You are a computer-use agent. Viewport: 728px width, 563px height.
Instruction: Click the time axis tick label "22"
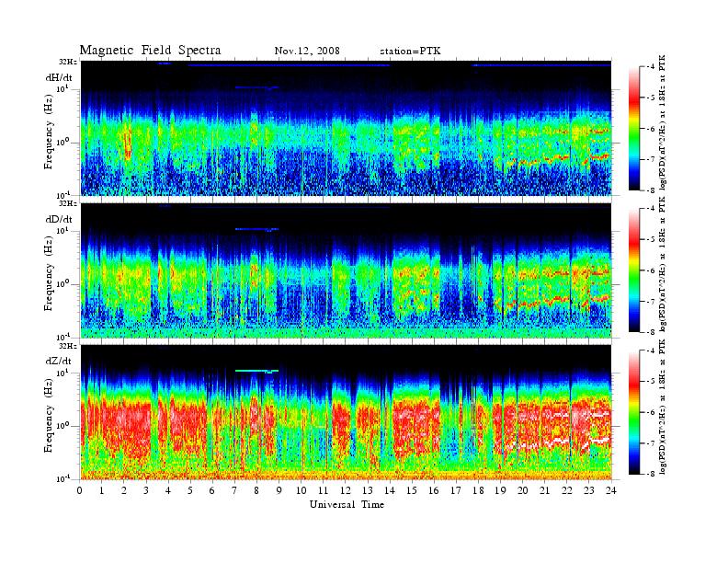click(x=567, y=490)
